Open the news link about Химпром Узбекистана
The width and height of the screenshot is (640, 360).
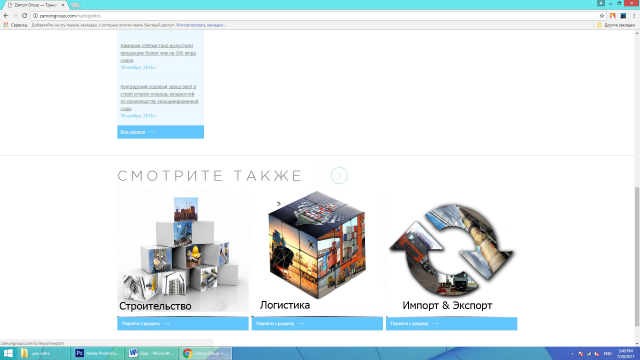tap(158, 53)
